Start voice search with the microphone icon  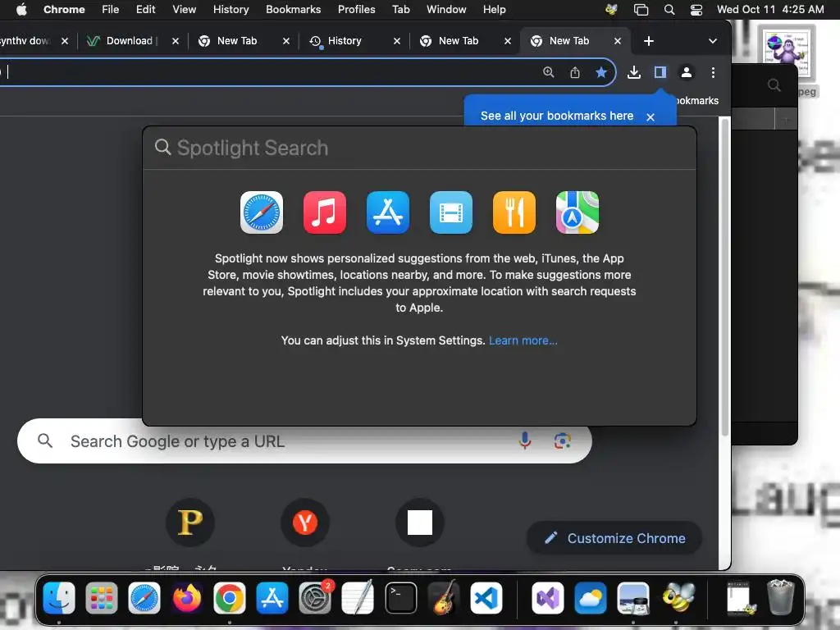tap(525, 441)
